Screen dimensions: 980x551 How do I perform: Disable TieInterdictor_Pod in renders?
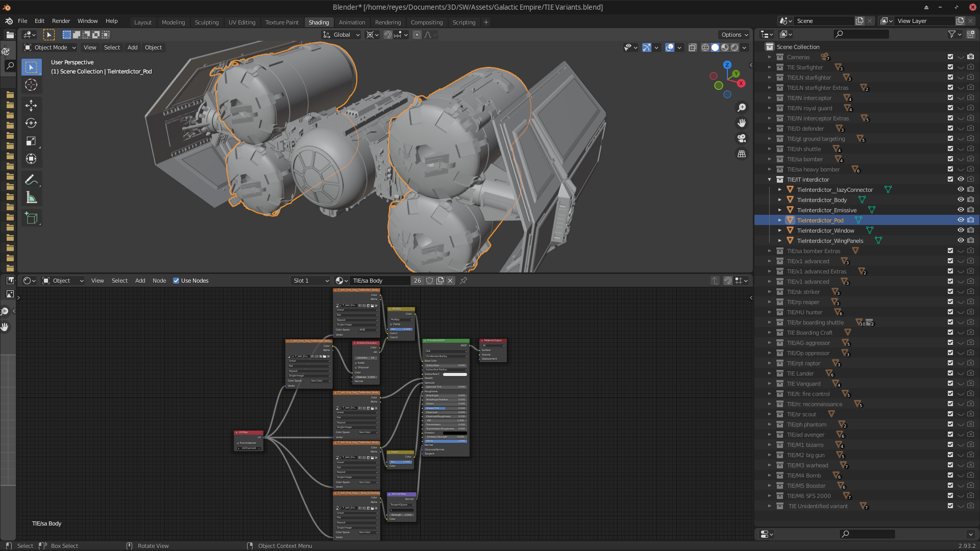[971, 220]
